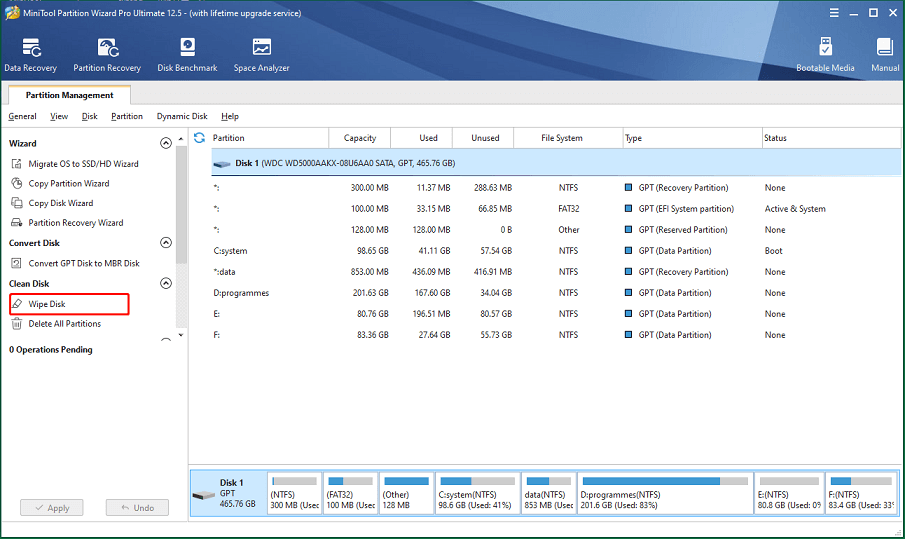The width and height of the screenshot is (905, 539).
Task: Open the Help menu
Action: (230, 116)
